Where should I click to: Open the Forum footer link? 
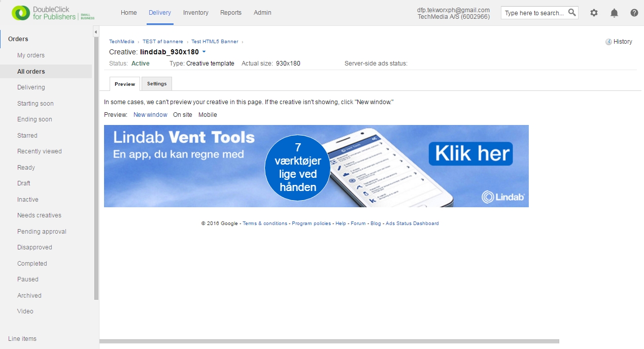(x=358, y=224)
